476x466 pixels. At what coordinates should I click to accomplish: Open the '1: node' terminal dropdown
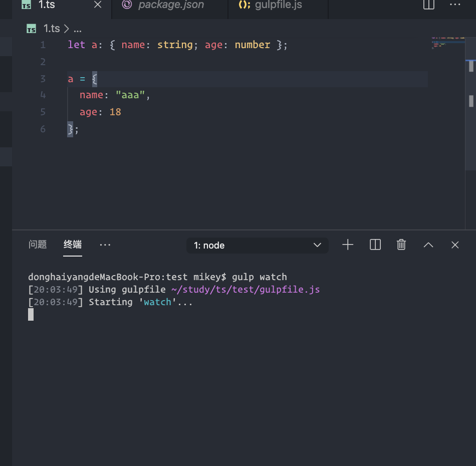pos(257,246)
